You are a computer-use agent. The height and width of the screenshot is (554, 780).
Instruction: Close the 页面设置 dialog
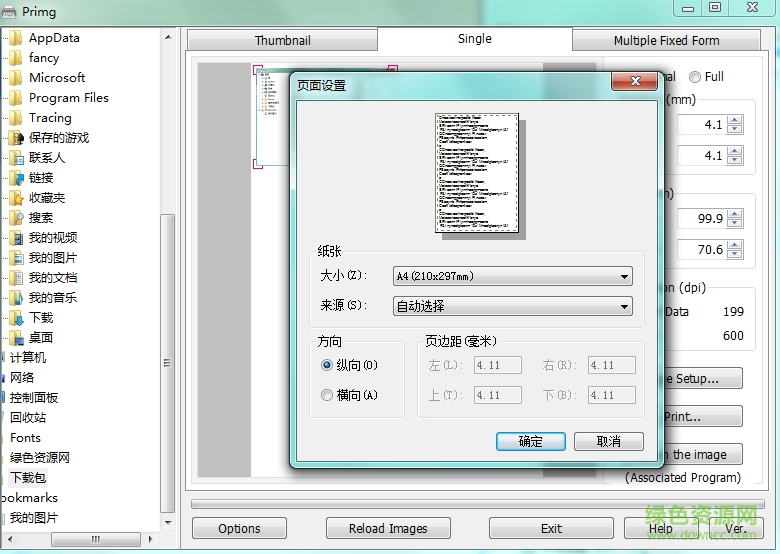pos(635,81)
